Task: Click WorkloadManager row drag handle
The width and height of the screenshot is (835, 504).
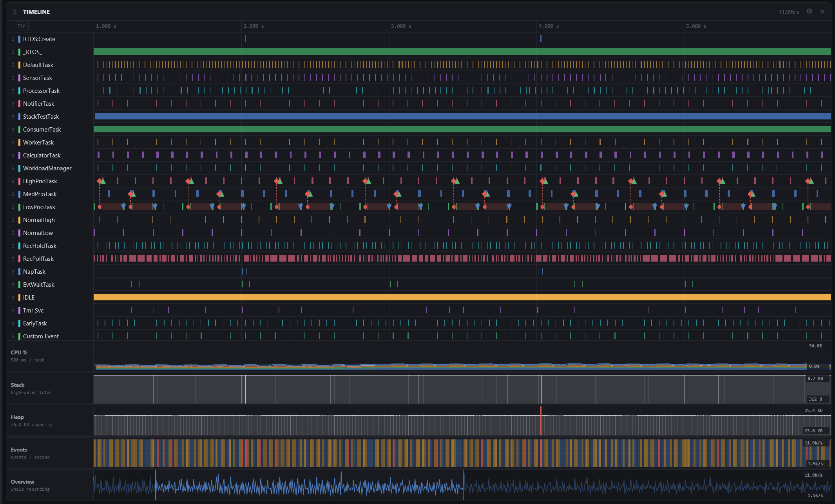Action: point(13,168)
